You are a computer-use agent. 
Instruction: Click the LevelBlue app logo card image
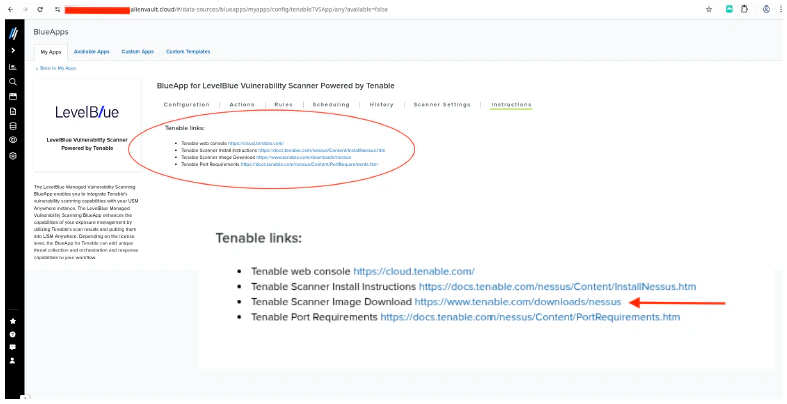pos(87,112)
